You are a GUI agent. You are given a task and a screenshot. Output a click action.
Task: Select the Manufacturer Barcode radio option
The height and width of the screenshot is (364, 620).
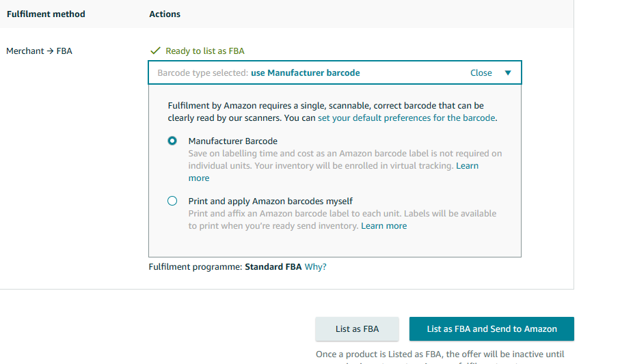coord(172,141)
